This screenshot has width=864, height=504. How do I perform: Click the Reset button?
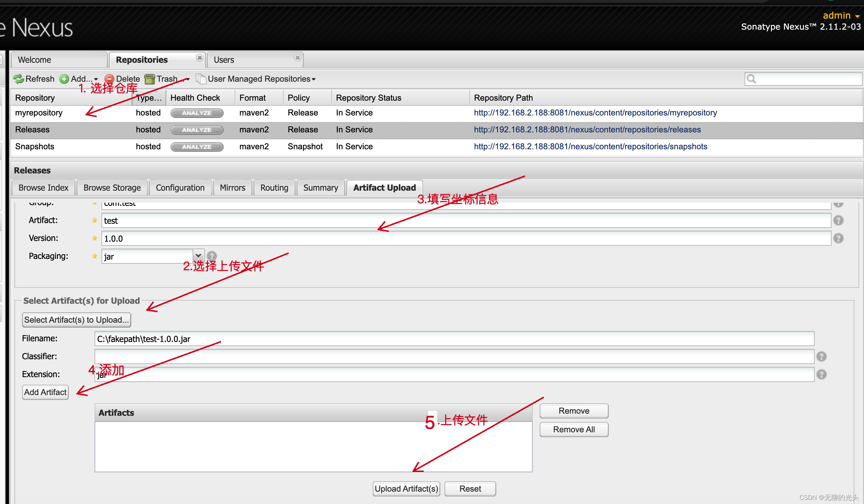[470, 489]
